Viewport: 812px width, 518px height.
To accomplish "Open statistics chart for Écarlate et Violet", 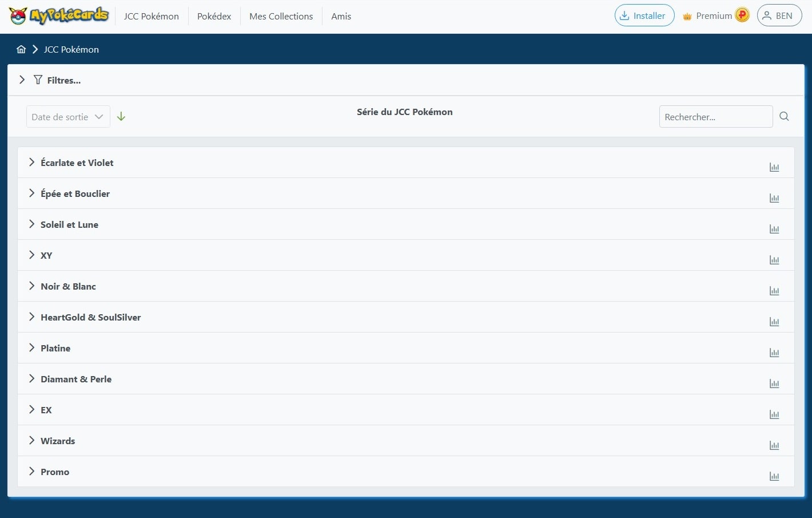I will coord(774,167).
